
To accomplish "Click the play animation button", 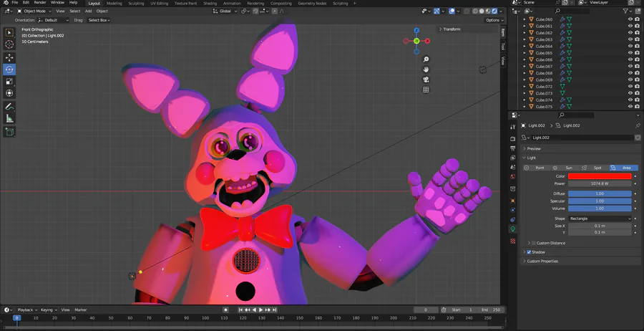I will (x=260, y=310).
